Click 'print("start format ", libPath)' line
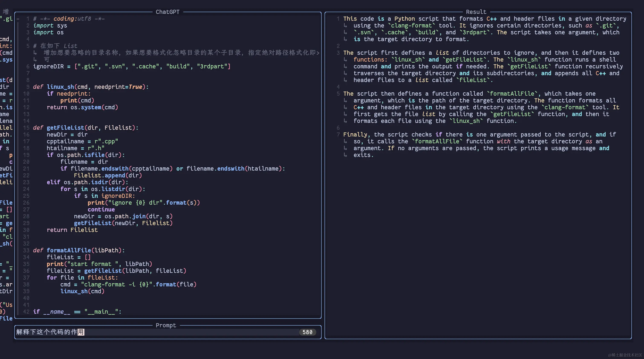Screen dimensions: 644x359 point(100,264)
